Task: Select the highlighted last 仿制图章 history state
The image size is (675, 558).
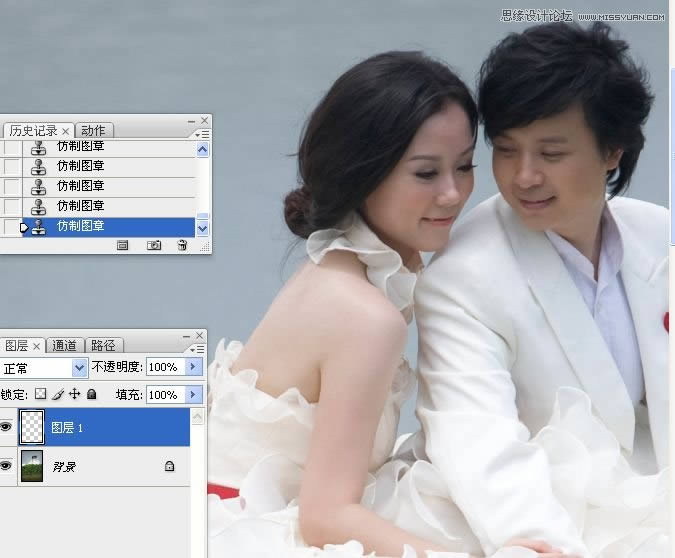Action: point(110,227)
